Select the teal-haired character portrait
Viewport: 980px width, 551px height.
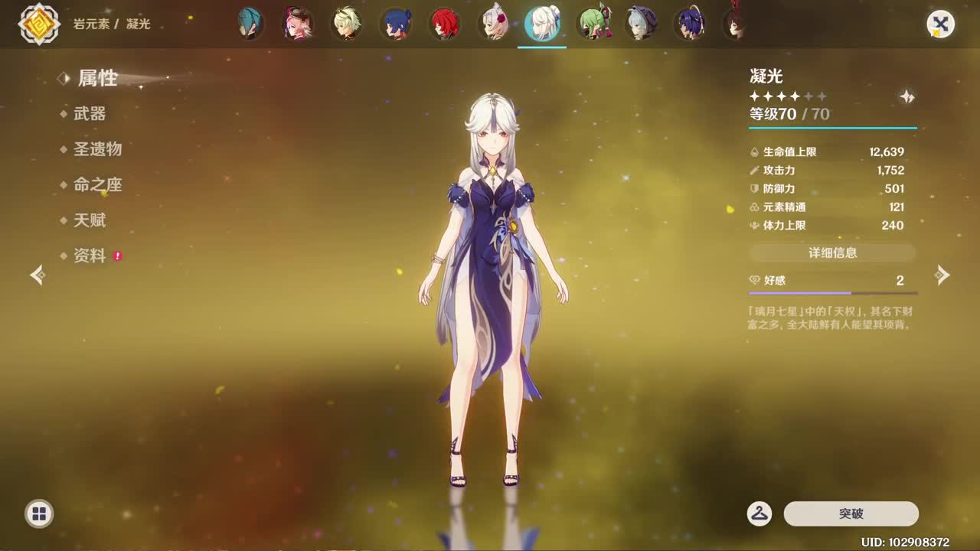tap(250, 24)
